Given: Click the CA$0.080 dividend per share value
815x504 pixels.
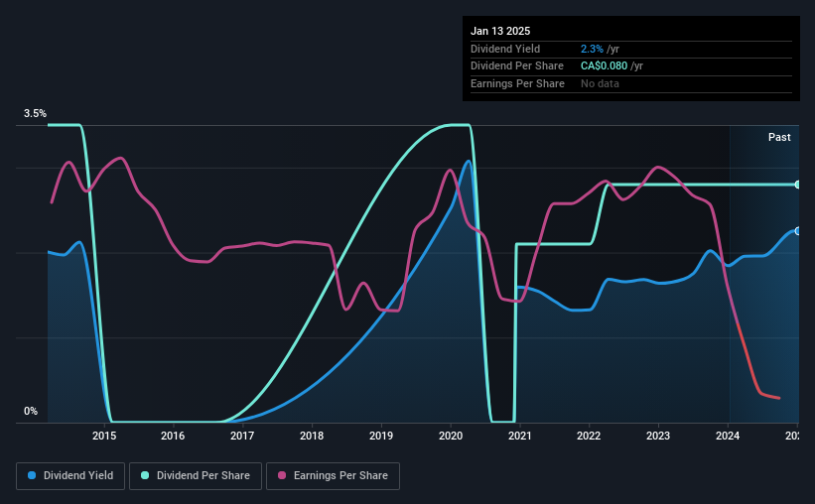Looking at the screenshot, I should coord(604,66).
